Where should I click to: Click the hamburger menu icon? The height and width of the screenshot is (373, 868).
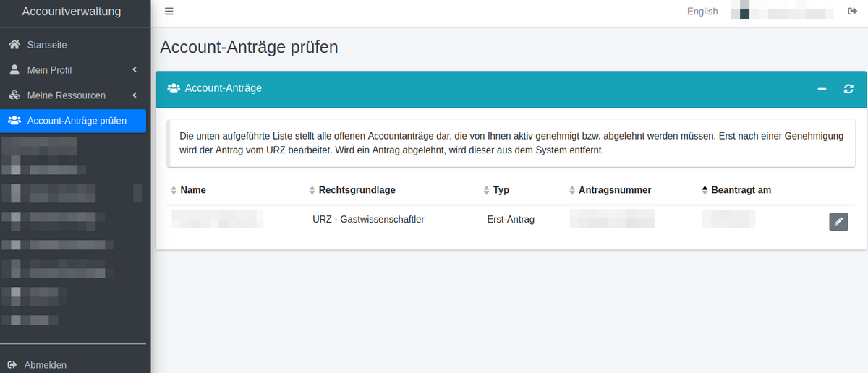(x=169, y=12)
